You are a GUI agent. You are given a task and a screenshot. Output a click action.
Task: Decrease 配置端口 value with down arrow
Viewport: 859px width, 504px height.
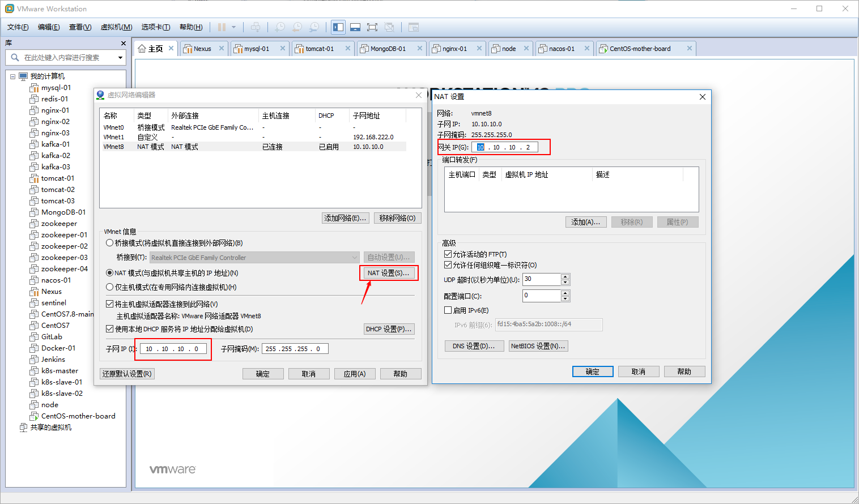click(x=565, y=298)
